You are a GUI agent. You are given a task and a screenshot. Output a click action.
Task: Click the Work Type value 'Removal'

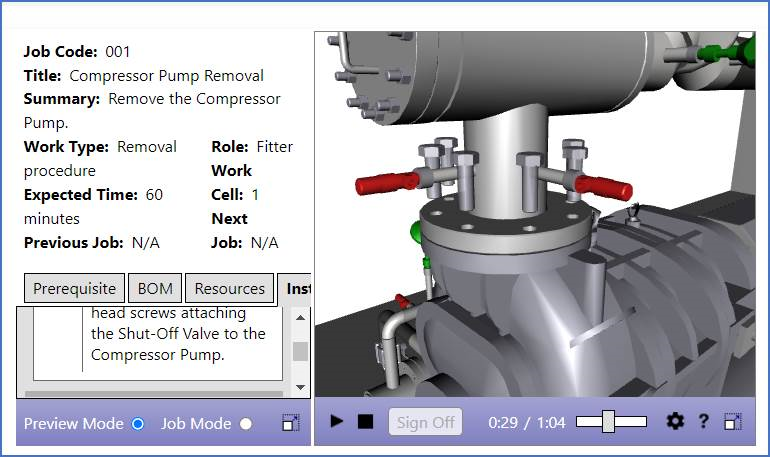coord(147,147)
